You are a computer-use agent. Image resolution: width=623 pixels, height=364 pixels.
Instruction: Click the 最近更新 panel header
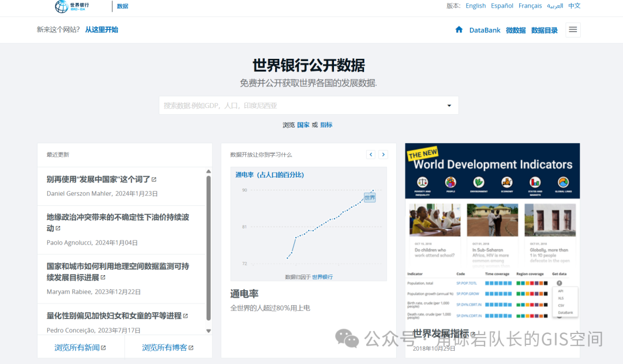58,155
